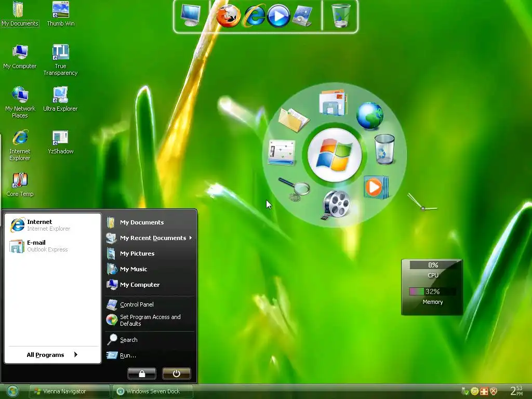
Task: Open Thumb Win desktop shortcut
Action: pyautogui.click(x=61, y=14)
